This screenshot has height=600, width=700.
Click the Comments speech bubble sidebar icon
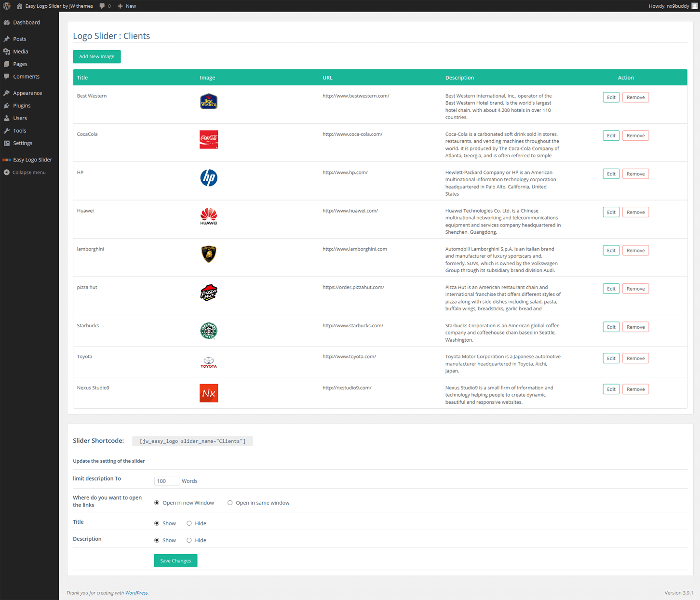(7, 76)
